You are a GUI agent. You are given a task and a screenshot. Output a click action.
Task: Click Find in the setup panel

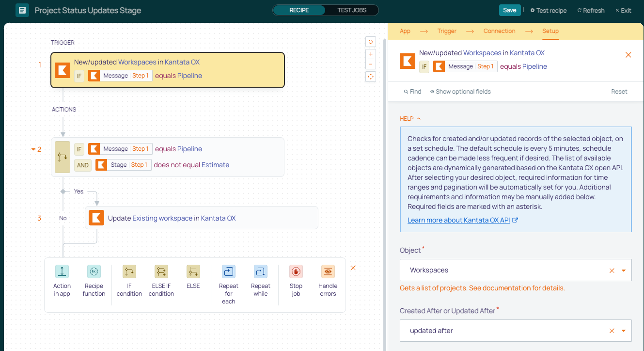412,92
